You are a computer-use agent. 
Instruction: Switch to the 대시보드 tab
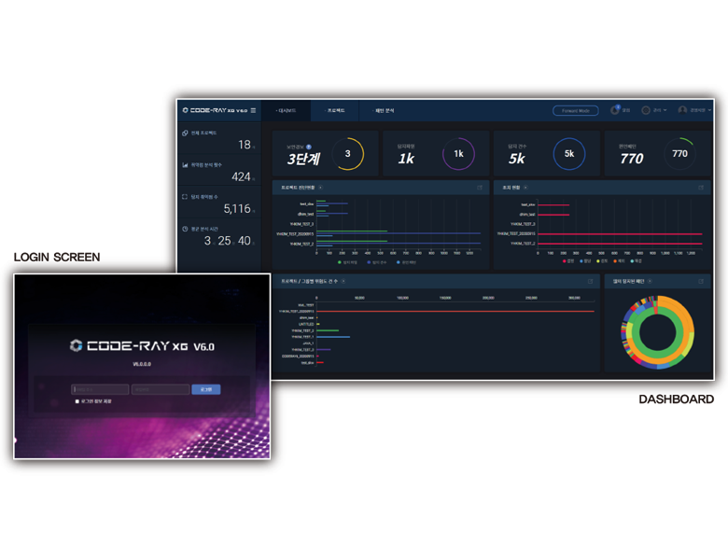[287, 110]
